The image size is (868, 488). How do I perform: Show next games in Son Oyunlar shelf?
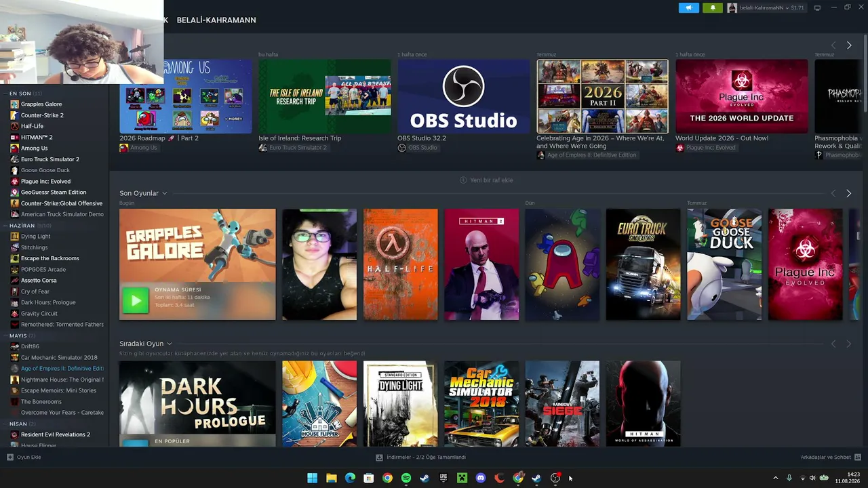pos(848,193)
